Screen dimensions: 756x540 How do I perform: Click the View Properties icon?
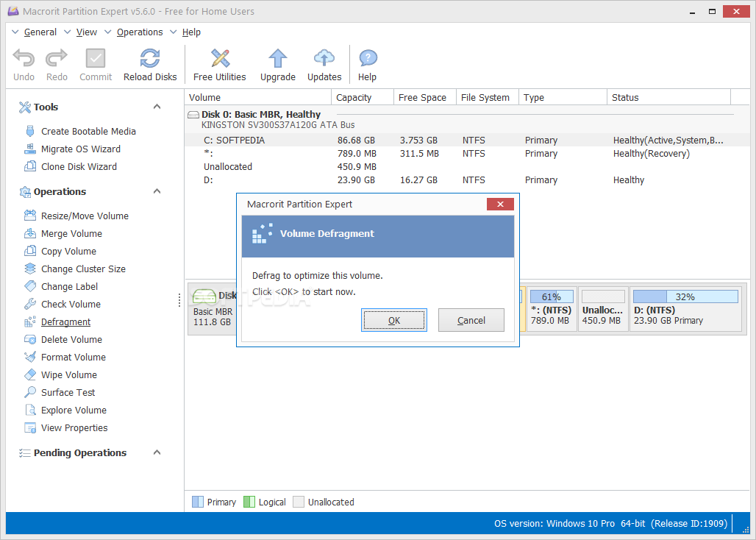coord(30,427)
